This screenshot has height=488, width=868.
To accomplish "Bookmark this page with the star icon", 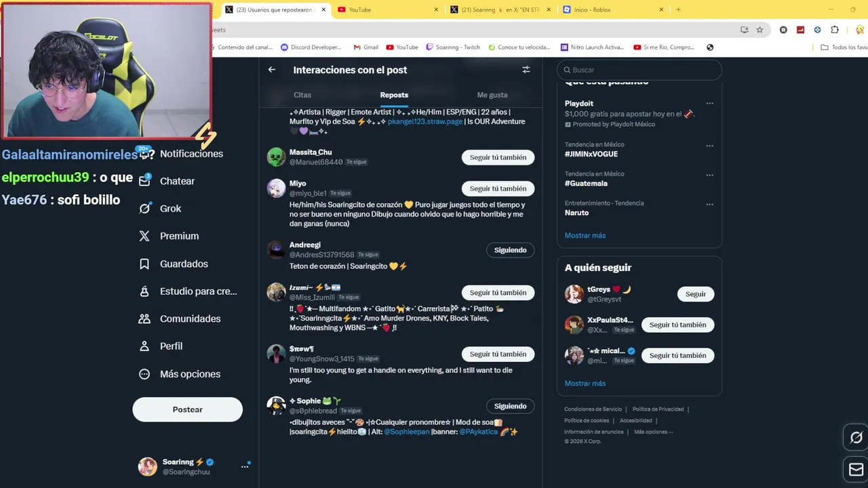I will 759,30.
